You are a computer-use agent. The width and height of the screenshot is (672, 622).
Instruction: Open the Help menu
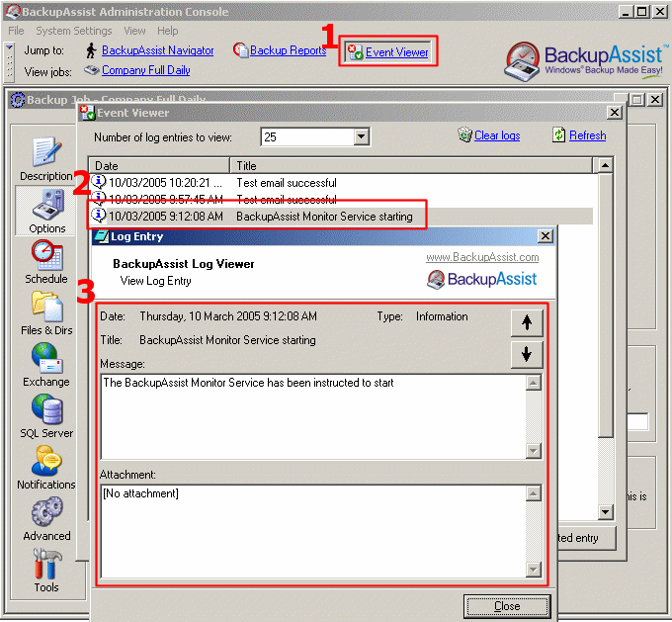pos(168,31)
